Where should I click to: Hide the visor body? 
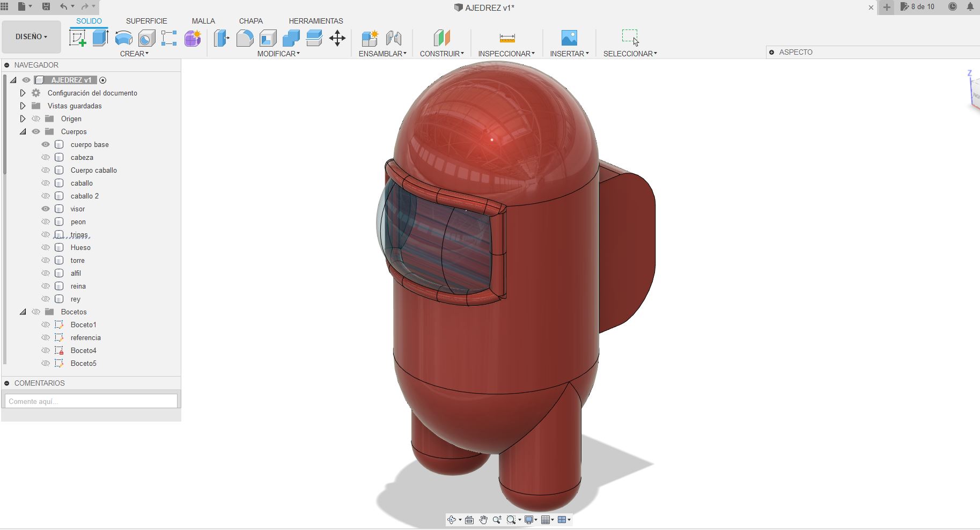point(46,209)
